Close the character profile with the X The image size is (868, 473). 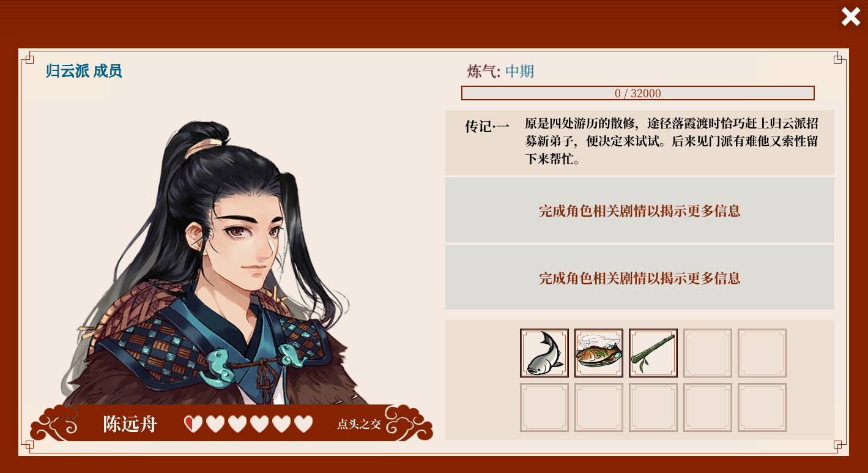pos(851,17)
